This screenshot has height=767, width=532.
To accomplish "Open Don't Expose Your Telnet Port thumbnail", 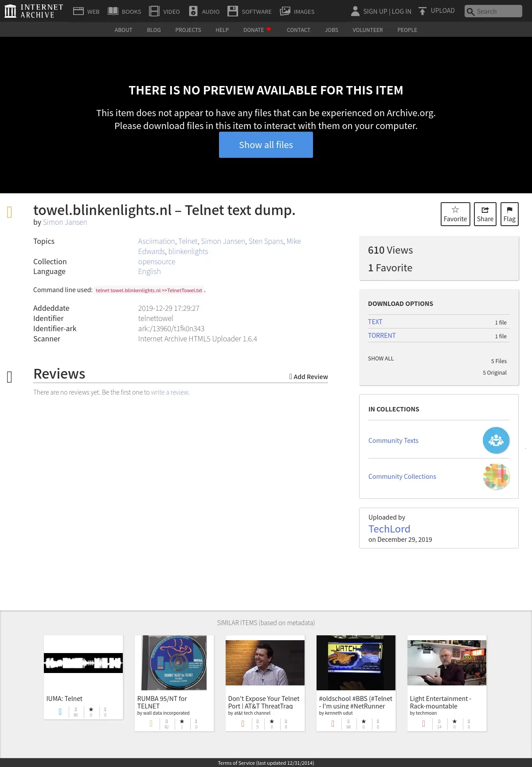I will click(x=265, y=663).
